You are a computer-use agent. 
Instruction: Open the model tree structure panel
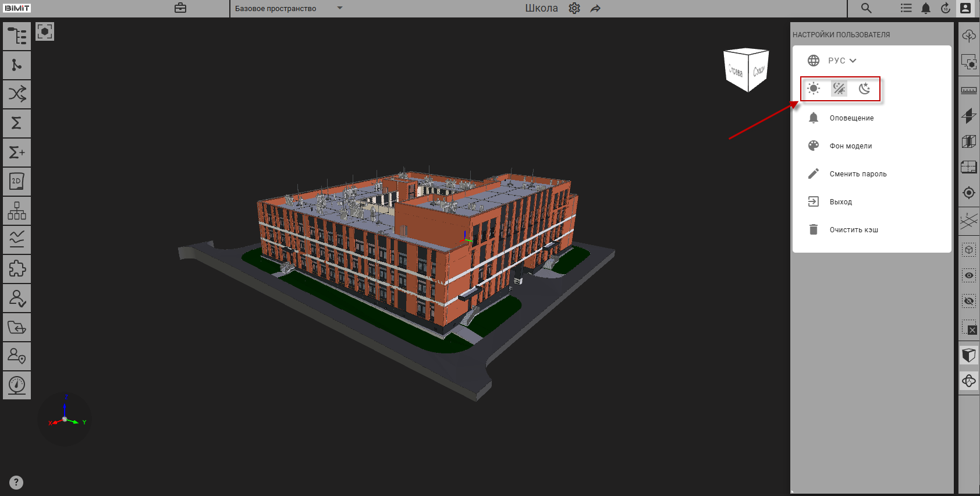click(x=17, y=36)
